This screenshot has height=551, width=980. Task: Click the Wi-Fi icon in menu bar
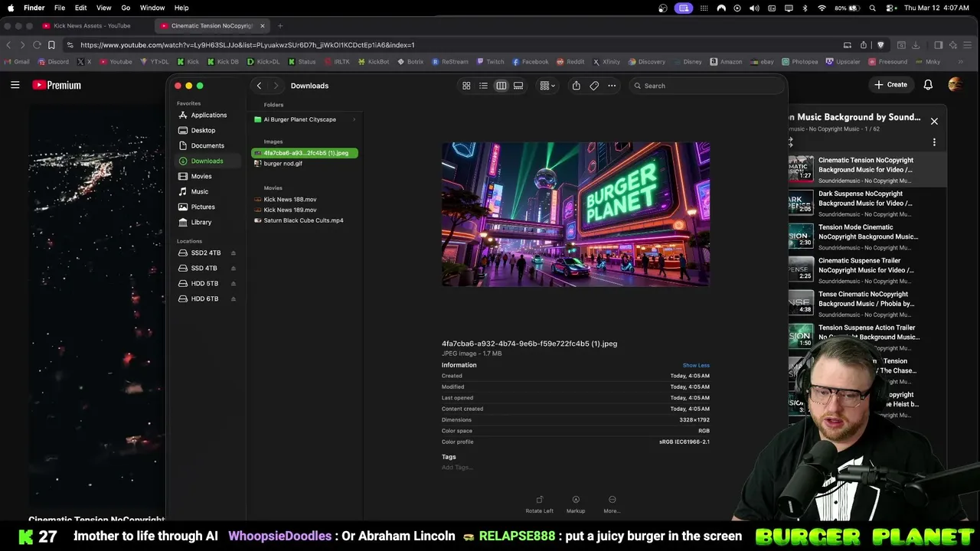click(x=822, y=8)
